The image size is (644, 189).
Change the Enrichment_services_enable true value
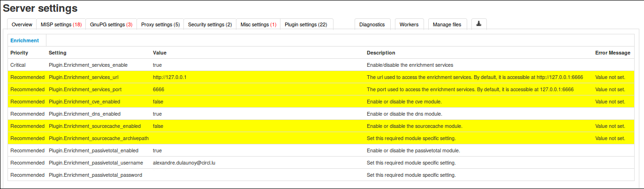point(158,65)
